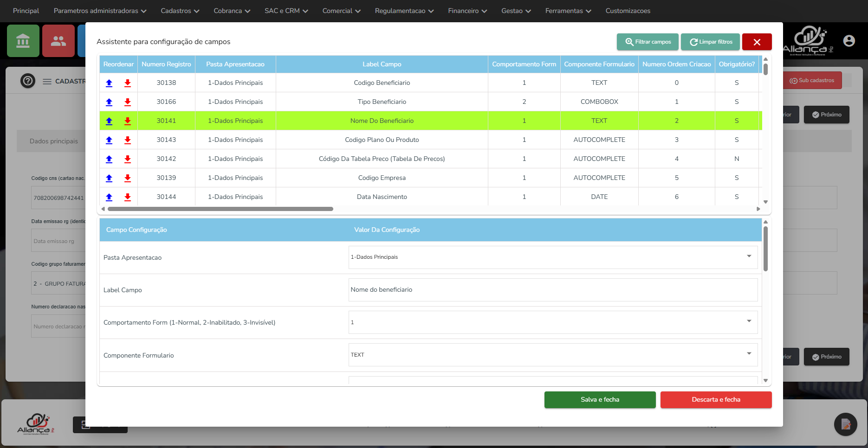Click the help question mark icon
The image size is (868, 448).
[x=28, y=81]
